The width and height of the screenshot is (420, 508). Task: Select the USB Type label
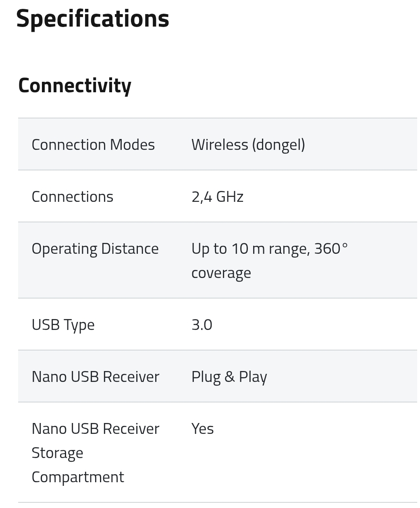pyautogui.click(x=63, y=325)
